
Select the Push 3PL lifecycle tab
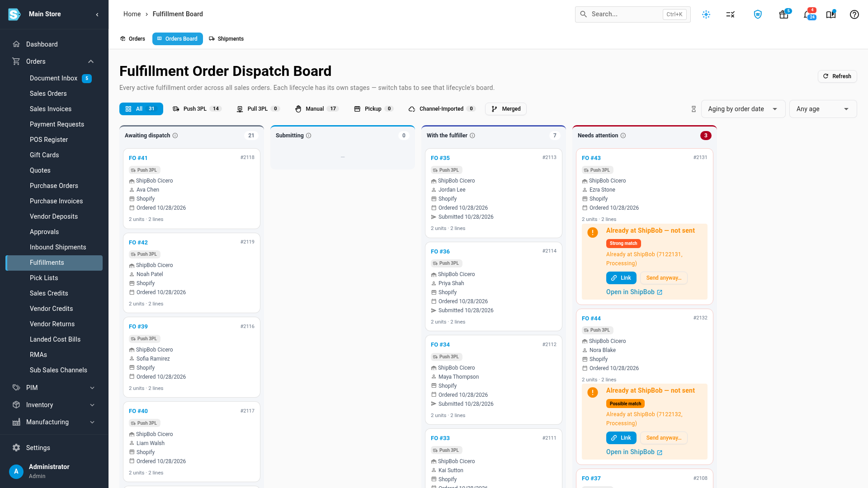tap(197, 109)
